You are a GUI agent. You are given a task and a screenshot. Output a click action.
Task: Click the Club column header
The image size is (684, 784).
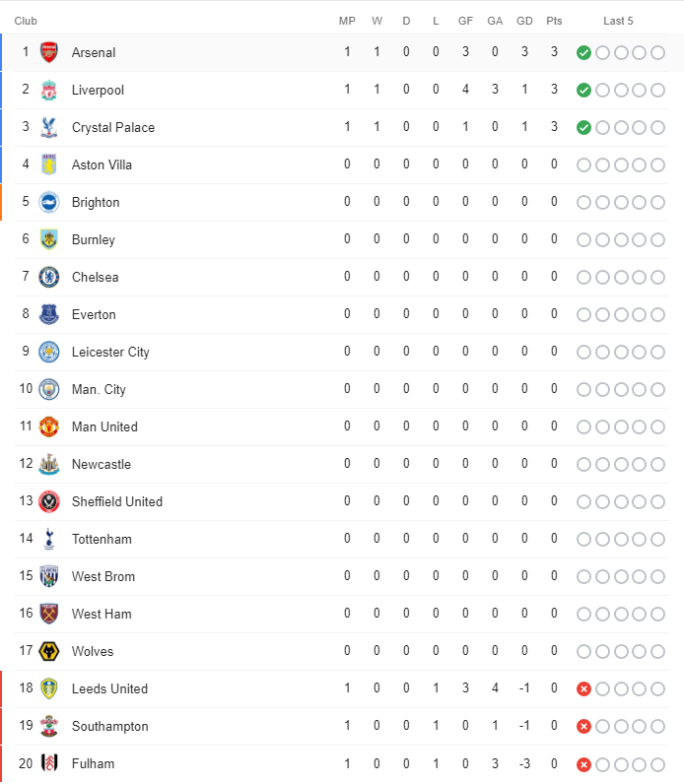pos(26,21)
